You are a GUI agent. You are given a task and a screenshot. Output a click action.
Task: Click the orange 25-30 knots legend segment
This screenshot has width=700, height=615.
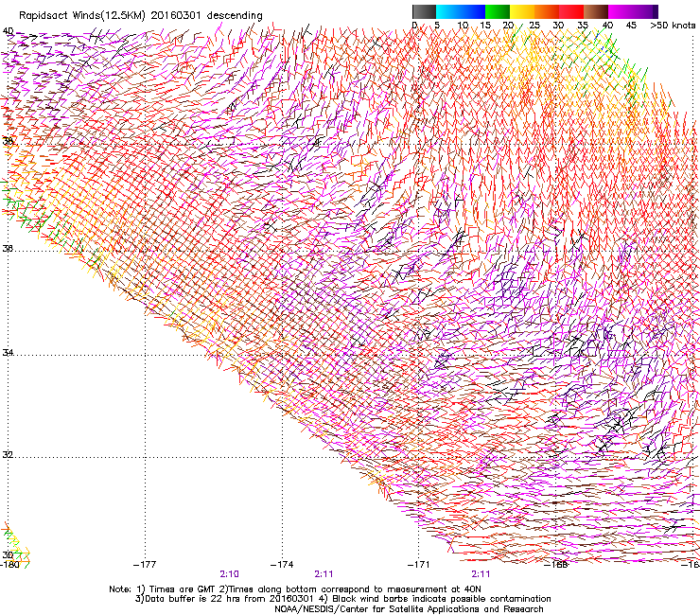(547, 11)
